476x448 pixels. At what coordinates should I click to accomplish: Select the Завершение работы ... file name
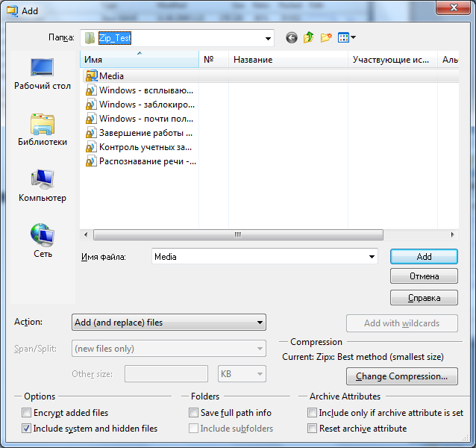coord(145,133)
